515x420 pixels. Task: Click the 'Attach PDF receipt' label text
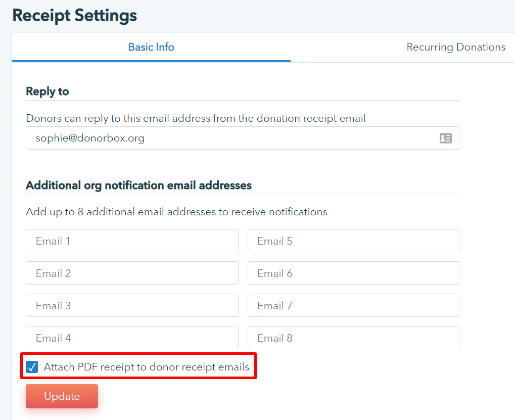pyautogui.click(x=147, y=367)
